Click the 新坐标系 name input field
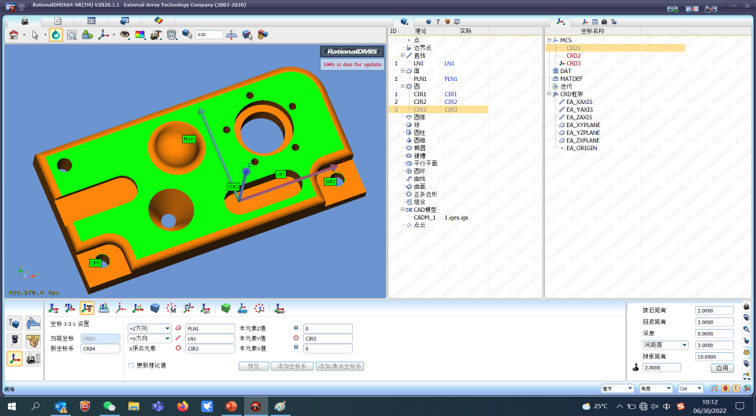Image resolution: width=756 pixels, height=416 pixels. 101,349
